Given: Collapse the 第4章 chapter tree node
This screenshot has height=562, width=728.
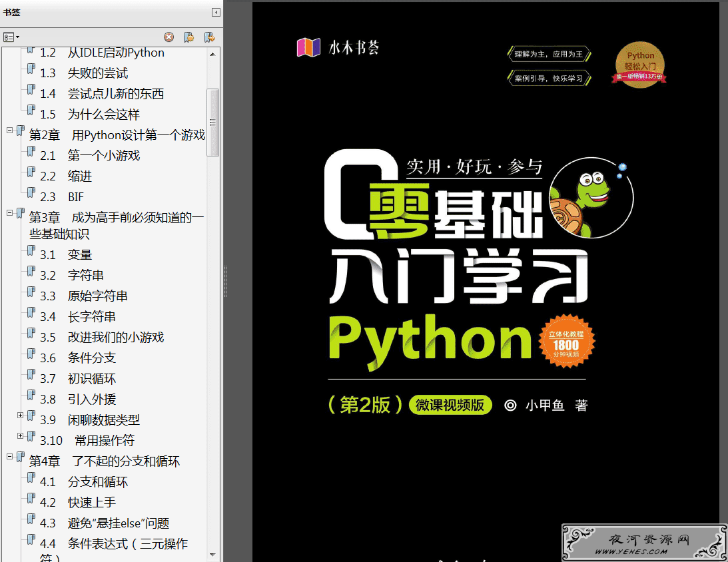Looking at the screenshot, I should click(9, 457).
